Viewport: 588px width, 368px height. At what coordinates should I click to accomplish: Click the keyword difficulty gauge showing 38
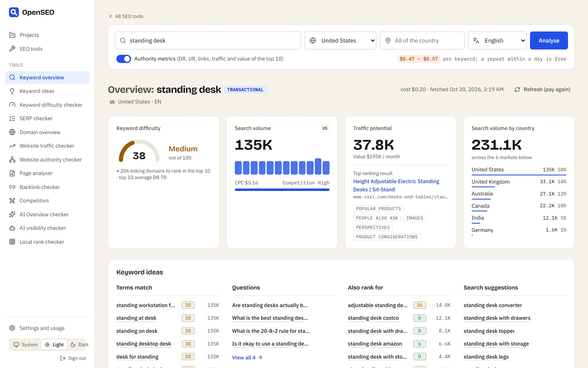139,151
